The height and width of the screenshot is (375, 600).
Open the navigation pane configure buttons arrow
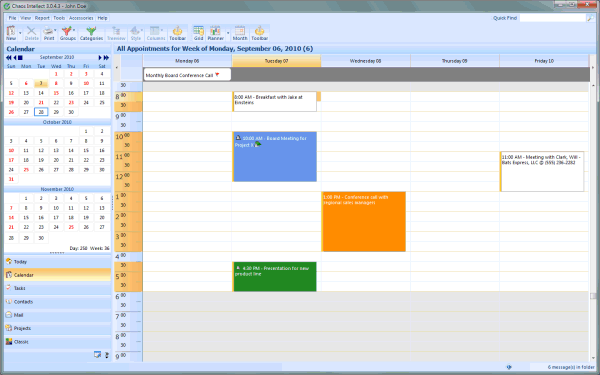(107, 355)
